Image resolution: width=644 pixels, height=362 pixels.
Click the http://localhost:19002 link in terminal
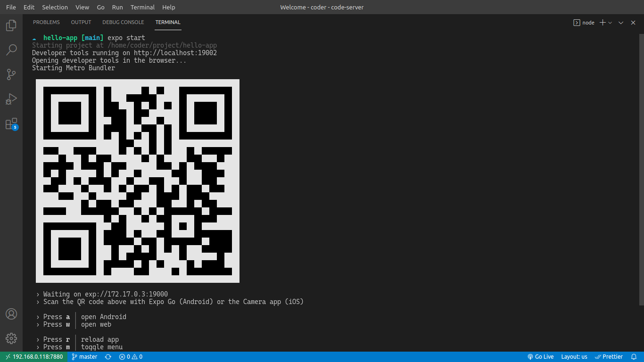pyautogui.click(x=175, y=53)
